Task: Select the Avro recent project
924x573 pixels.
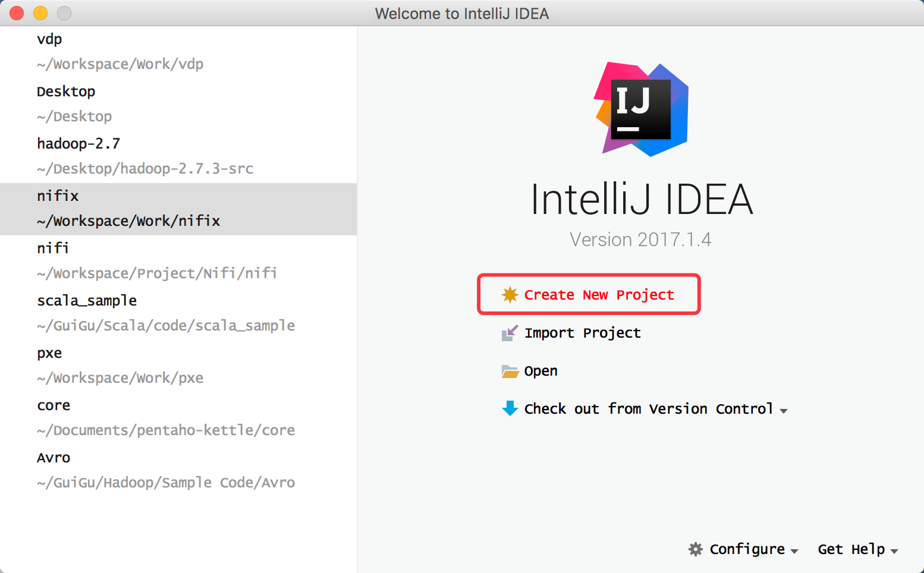Action: pyautogui.click(x=165, y=470)
